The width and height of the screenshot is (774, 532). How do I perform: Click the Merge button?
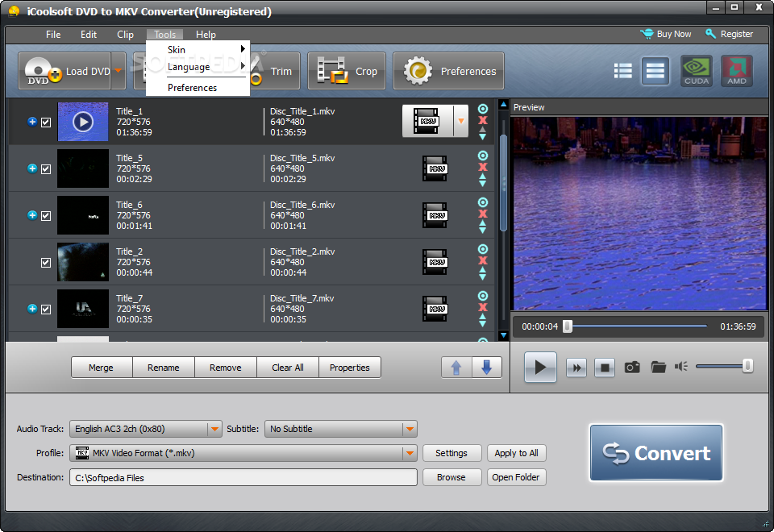[x=102, y=368]
